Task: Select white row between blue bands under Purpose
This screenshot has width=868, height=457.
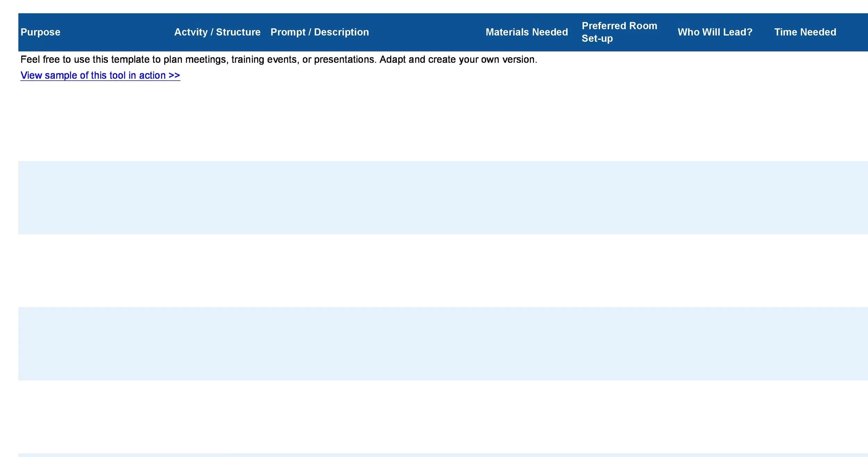Action: point(94,271)
